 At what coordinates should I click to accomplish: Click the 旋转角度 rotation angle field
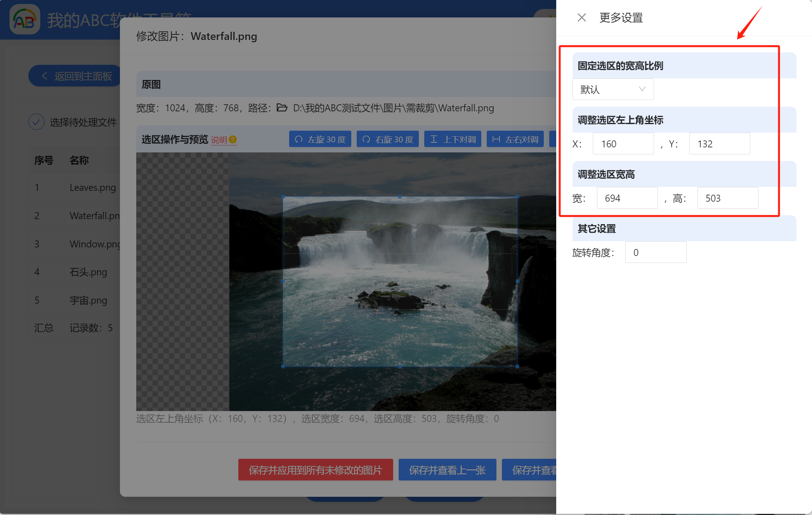tap(656, 252)
